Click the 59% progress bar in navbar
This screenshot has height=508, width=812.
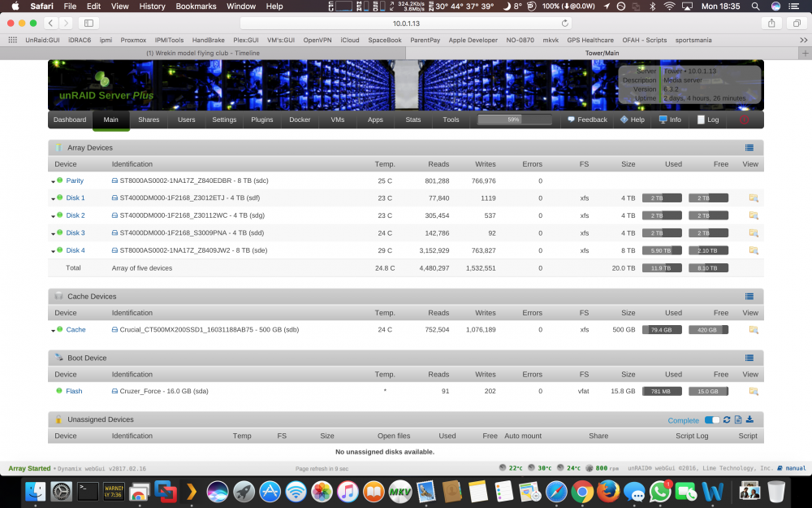coord(514,119)
